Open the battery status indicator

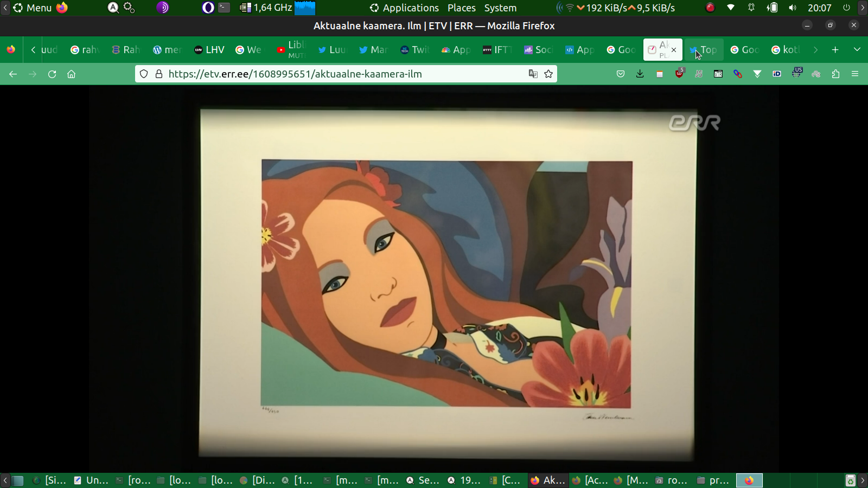point(772,8)
